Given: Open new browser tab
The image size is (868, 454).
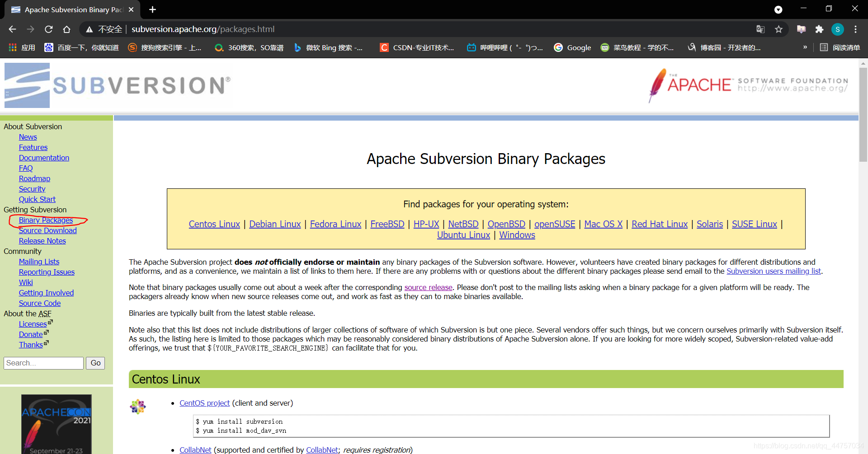Looking at the screenshot, I should pos(153,9).
